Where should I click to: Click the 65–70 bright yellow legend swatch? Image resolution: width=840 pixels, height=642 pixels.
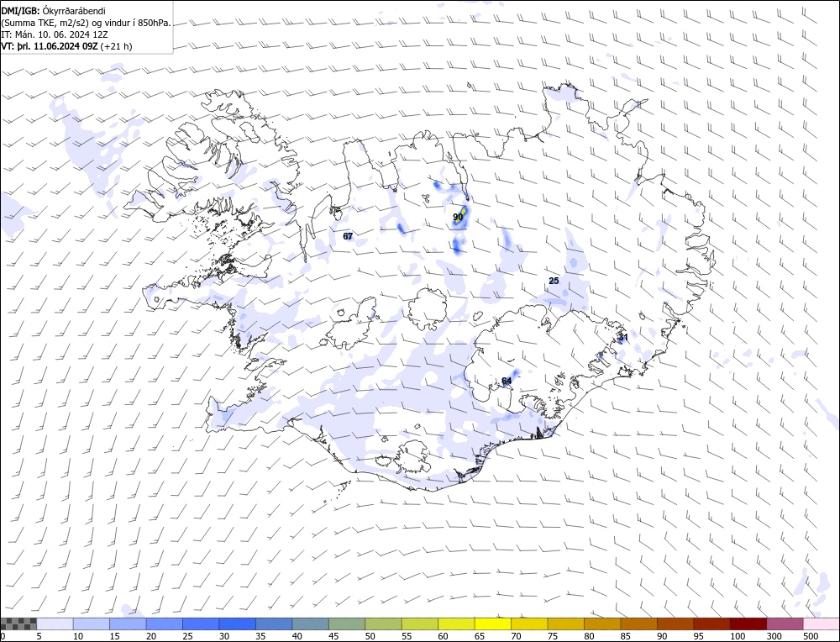tap(492, 624)
